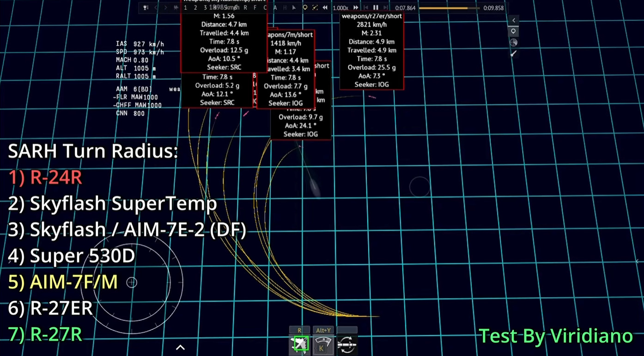644x356 pixels.
Task: Select camera view F in replay bar
Action: pos(255,8)
